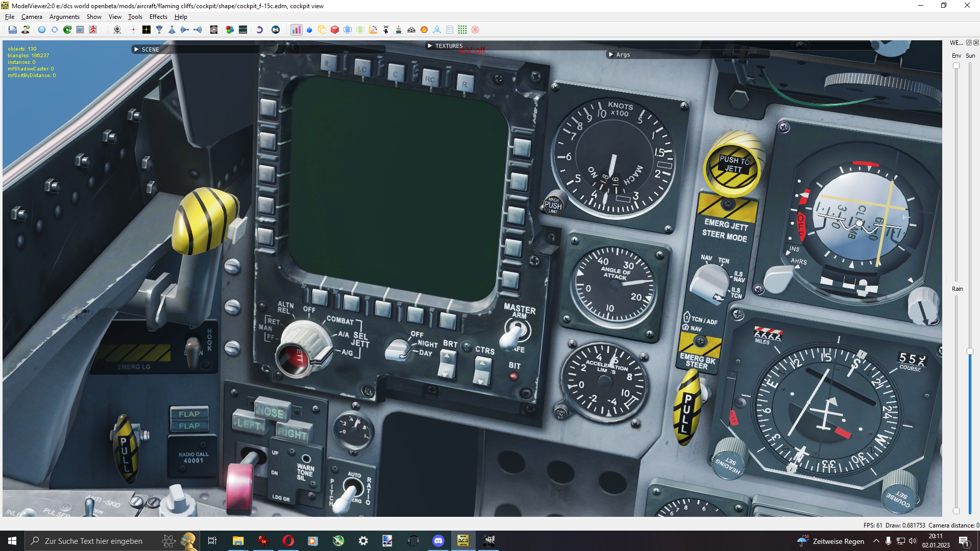
Task: Click the right-pointing blue cone icon
Action: (185, 30)
